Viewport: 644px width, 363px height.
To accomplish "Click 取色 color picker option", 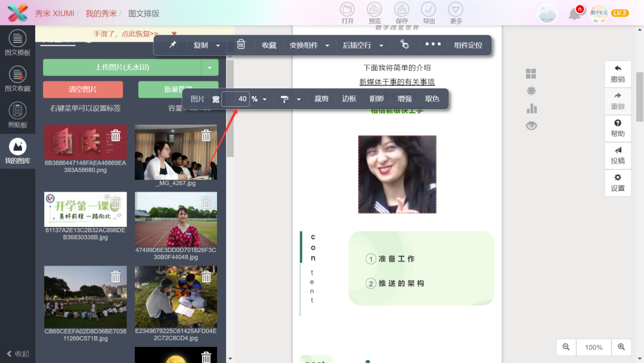I will (432, 99).
